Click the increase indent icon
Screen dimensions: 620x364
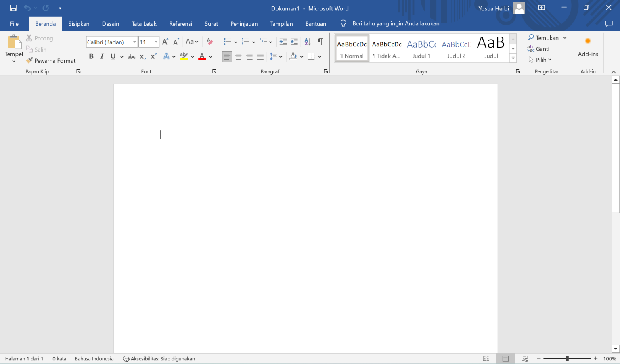(x=294, y=42)
